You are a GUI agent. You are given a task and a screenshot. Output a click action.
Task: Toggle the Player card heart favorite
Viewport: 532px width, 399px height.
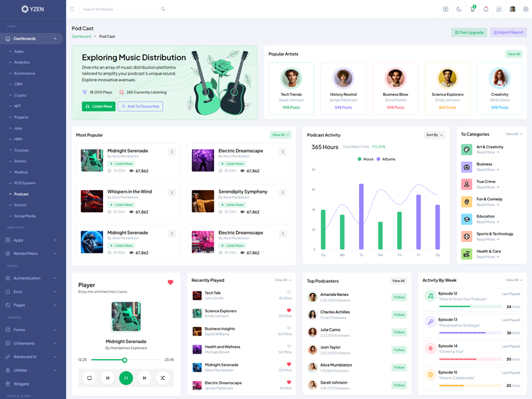click(170, 283)
